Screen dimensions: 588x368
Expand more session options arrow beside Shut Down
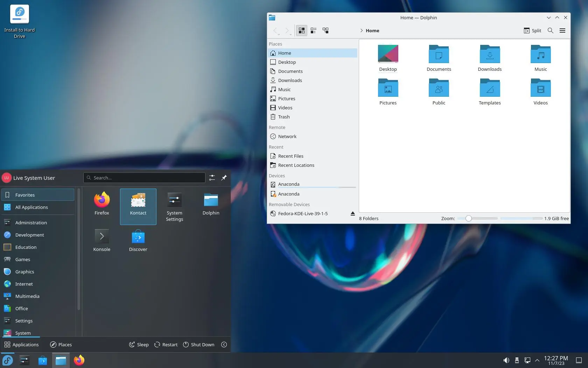224,345
